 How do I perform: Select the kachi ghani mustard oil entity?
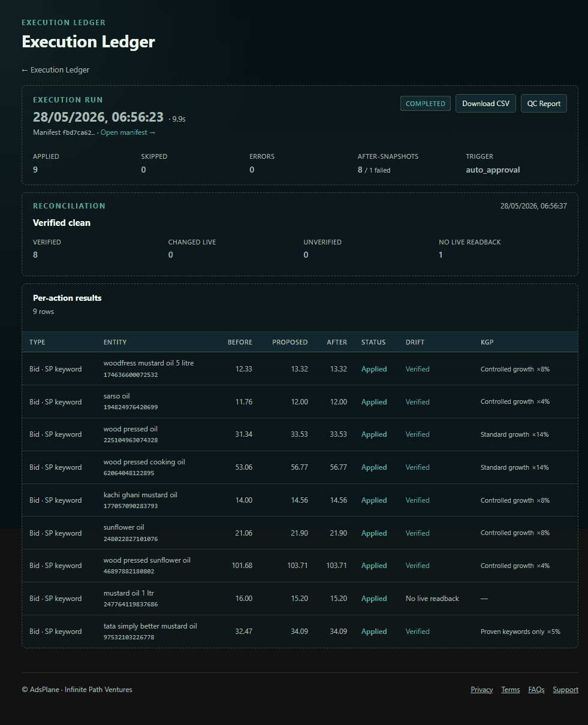140,495
